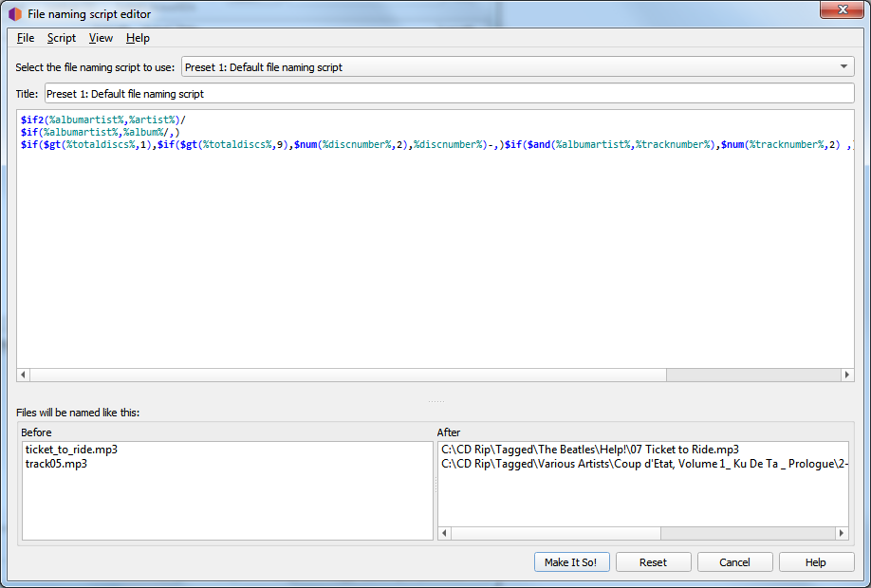This screenshot has height=588, width=871.
Task: Select track05.mp3 in Before list
Action: pos(58,464)
